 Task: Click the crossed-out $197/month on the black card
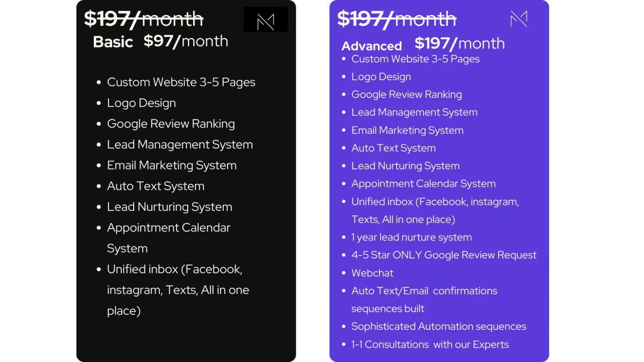(x=144, y=19)
